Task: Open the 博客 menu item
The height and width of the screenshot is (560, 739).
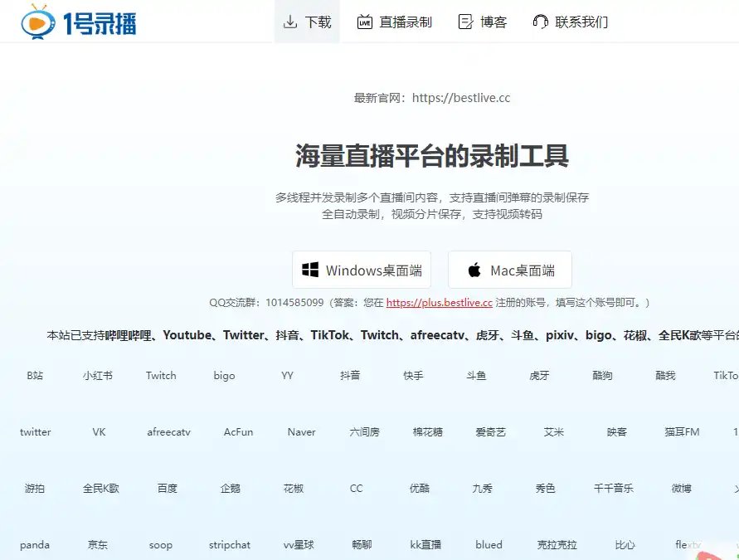Action: pos(483,22)
